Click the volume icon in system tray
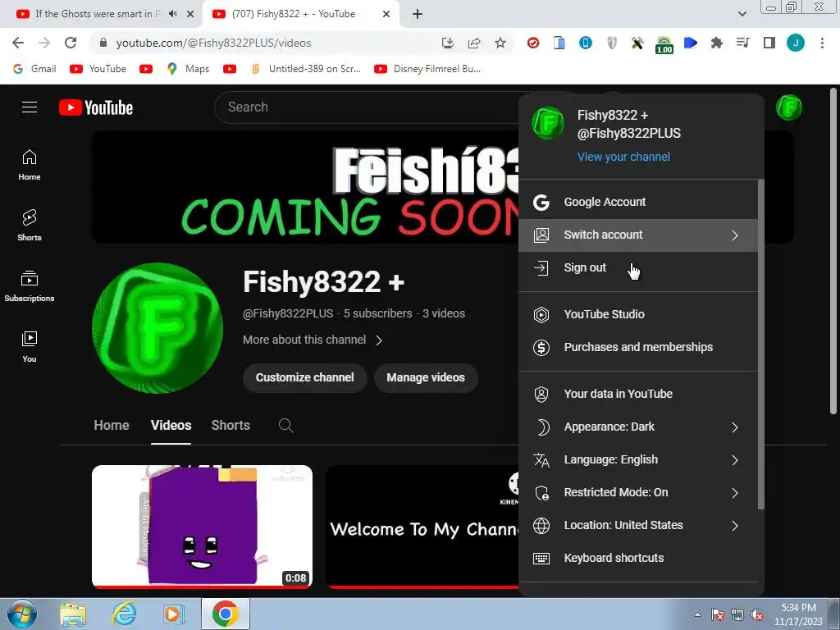840x630 pixels. pyautogui.click(x=757, y=615)
